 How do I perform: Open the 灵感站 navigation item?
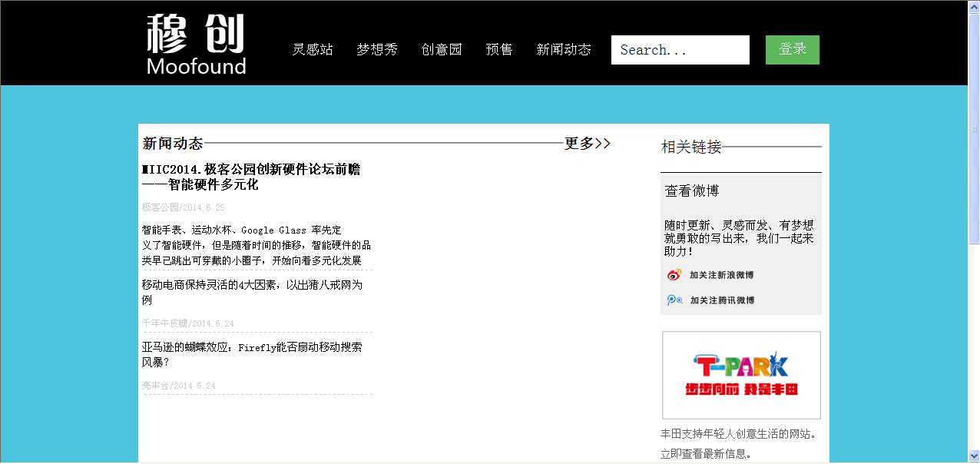point(313,50)
